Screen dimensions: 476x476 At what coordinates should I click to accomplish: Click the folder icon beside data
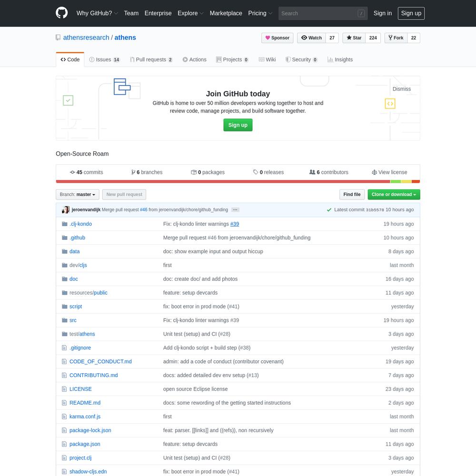click(x=64, y=251)
